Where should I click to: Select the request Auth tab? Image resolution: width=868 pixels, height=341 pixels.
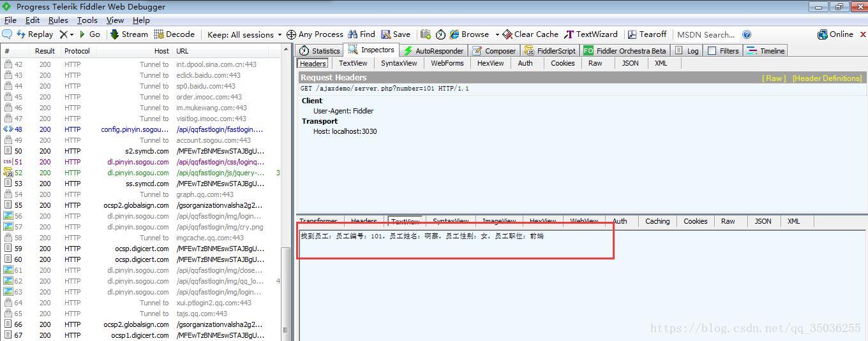coord(525,63)
